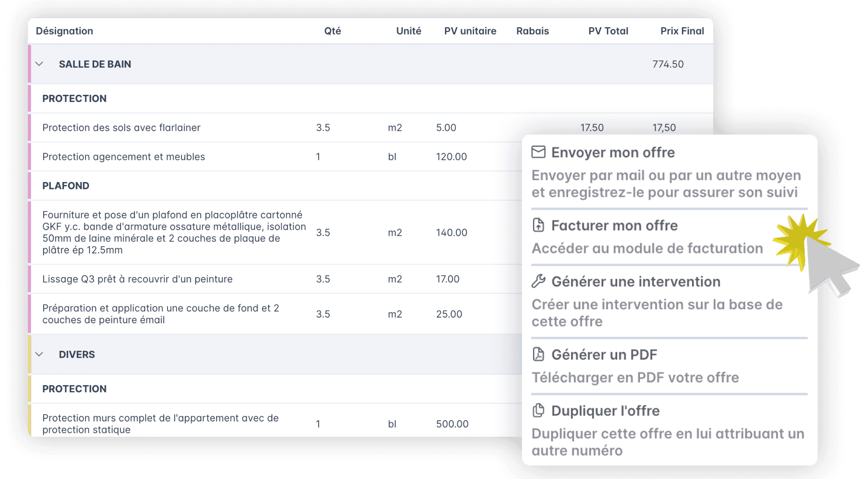Select Générer une intervention entry
Image resolution: width=868 pixels, height=479 pixels.
[635, 282]
